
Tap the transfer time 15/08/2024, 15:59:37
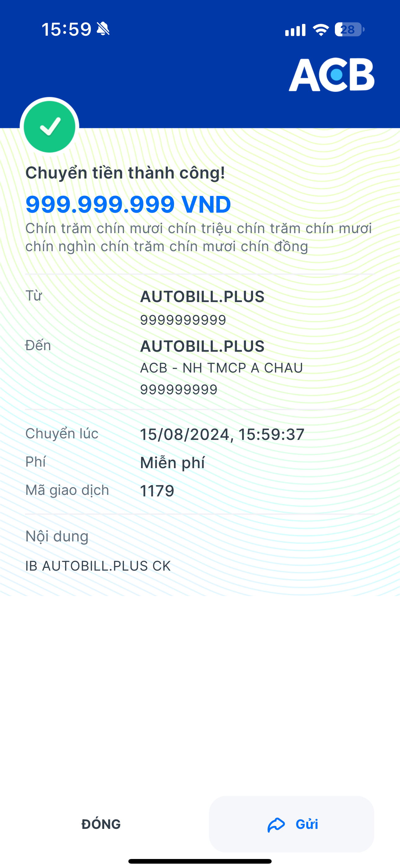click(x=222, y=434)
